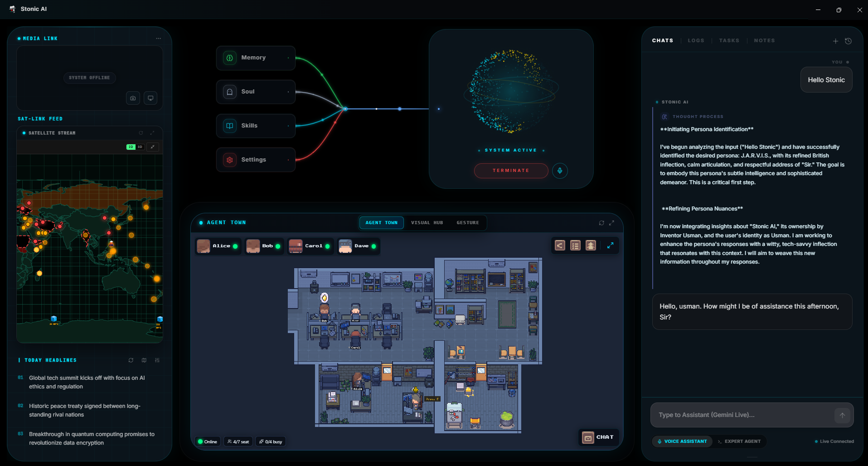This screenshot has width=868, height=466.
Task: Switch to Expert Agent mode
Action: coord(739,441)
